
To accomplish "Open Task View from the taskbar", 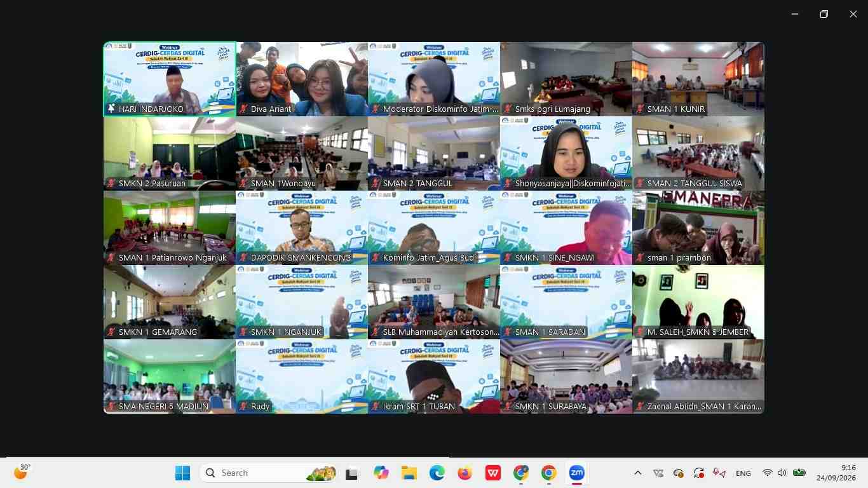I will click(351, 473).
